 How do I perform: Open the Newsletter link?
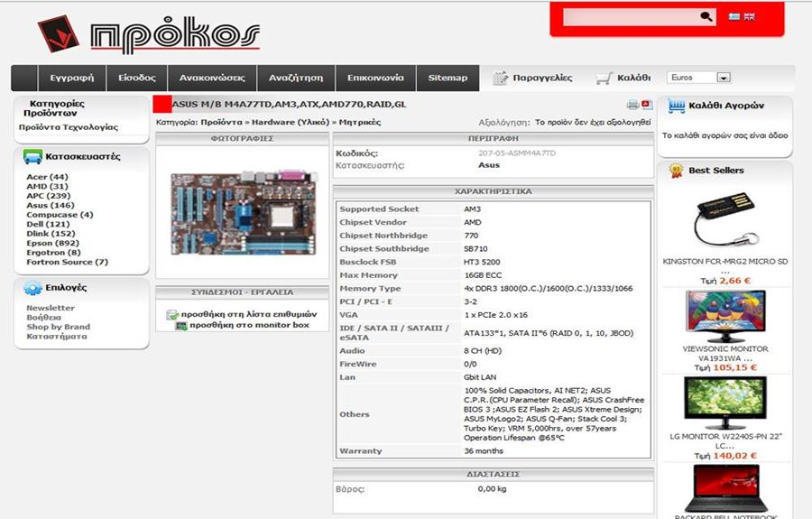(x=51, y=308)
